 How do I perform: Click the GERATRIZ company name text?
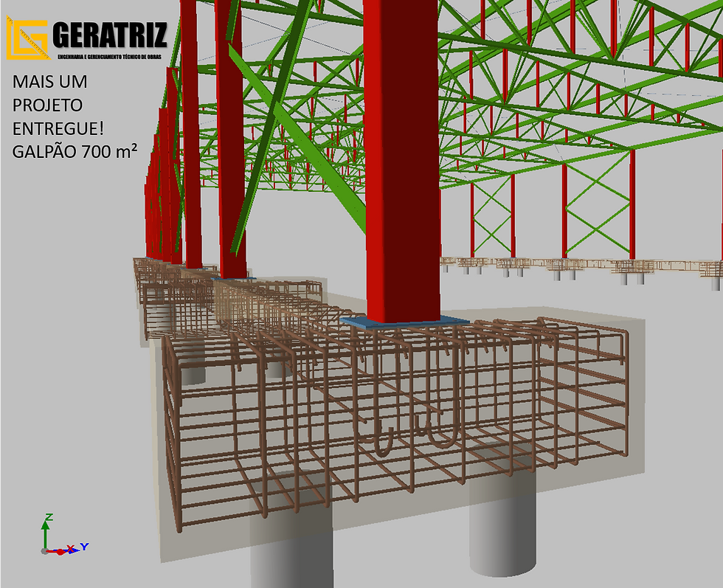coord(110,35)
